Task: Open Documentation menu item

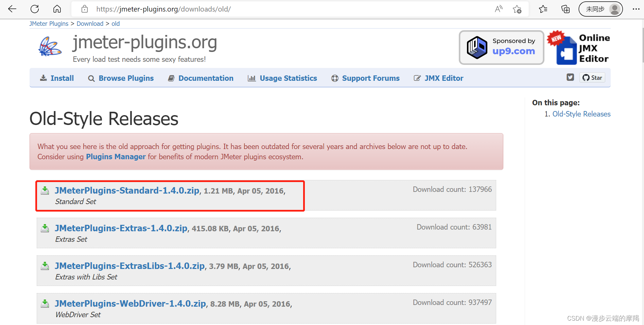Action: click(201, 78)
